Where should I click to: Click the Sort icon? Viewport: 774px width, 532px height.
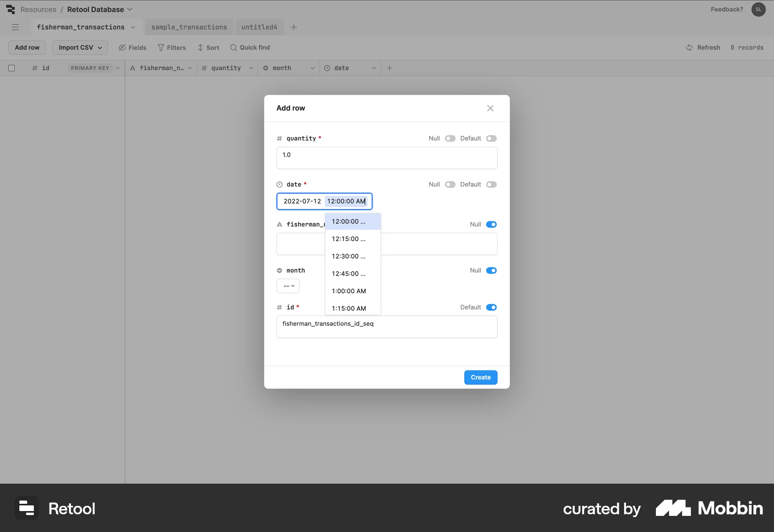pos(208,48)
